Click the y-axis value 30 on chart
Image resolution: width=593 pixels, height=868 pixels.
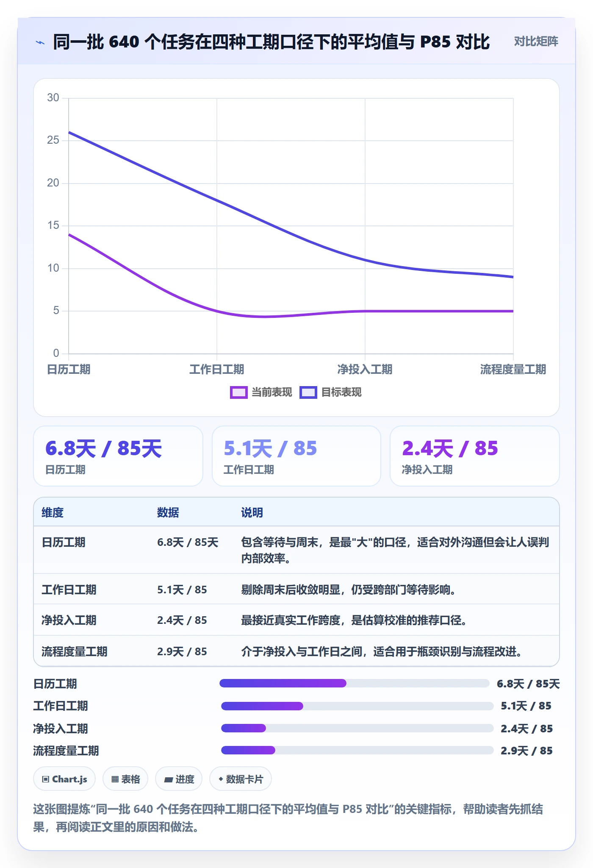point(53,98)
